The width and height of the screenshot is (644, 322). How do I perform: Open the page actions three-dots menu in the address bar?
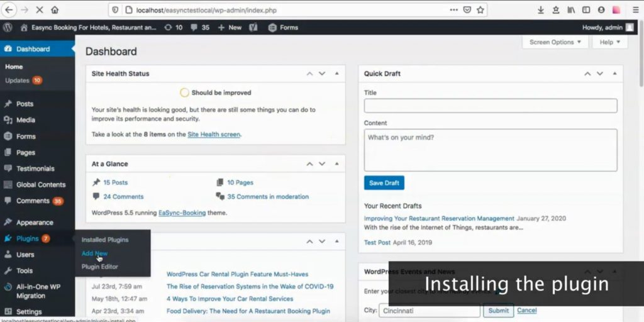pyautogui.click(x=453, y=10)
